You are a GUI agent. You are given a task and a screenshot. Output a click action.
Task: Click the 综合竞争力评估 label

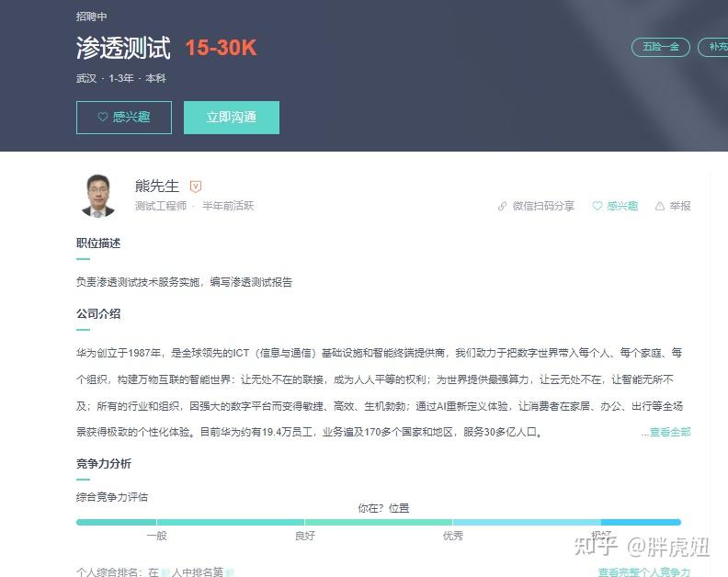click(112, 497)
